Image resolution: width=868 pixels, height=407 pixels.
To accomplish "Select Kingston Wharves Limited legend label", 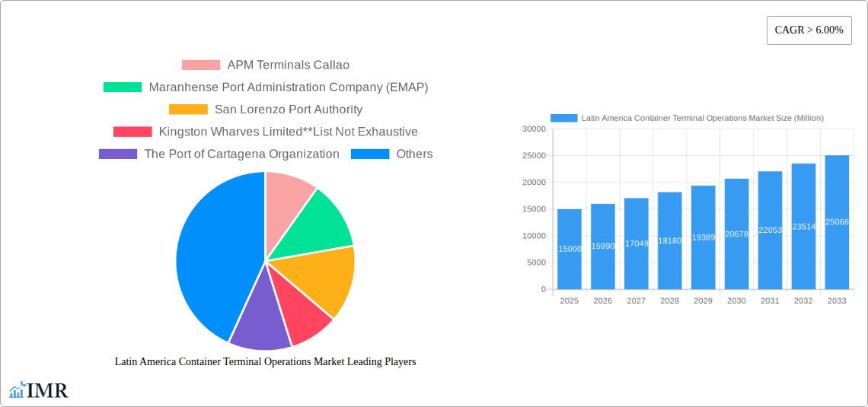I will point(289,132).
